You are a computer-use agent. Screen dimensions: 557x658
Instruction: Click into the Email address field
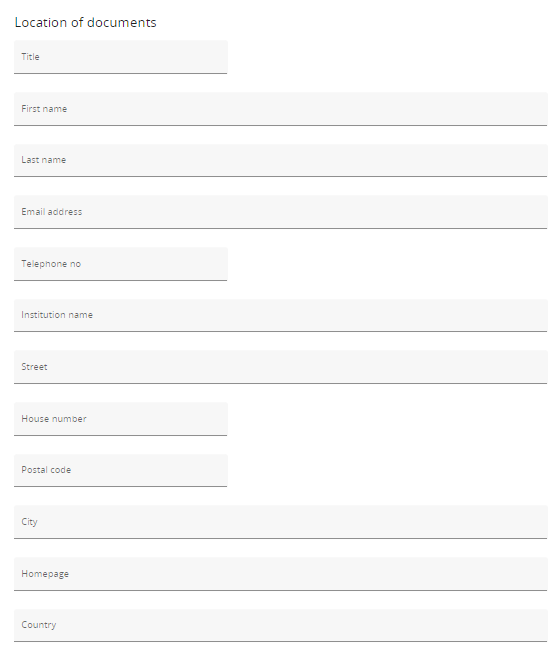[281, 212]
